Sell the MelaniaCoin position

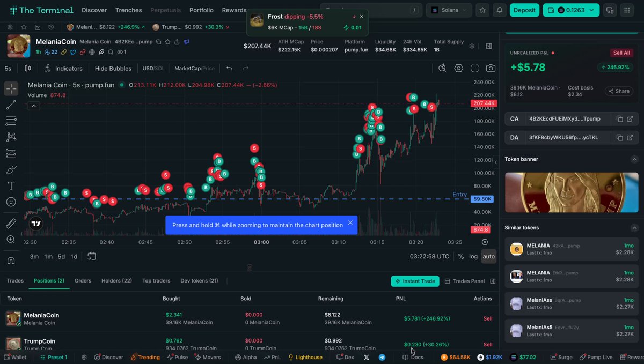click(x=488, y=318)
